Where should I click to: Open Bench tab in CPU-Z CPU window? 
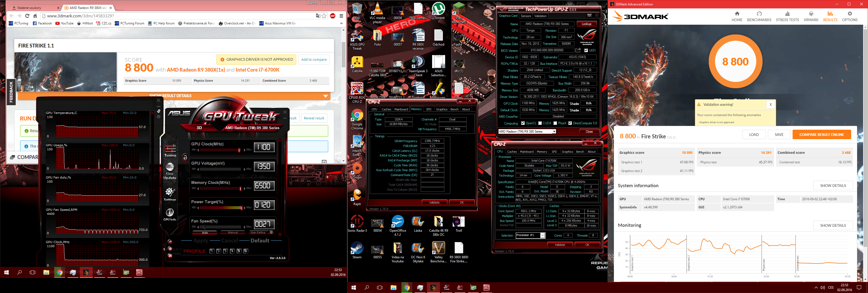(580, 152)
